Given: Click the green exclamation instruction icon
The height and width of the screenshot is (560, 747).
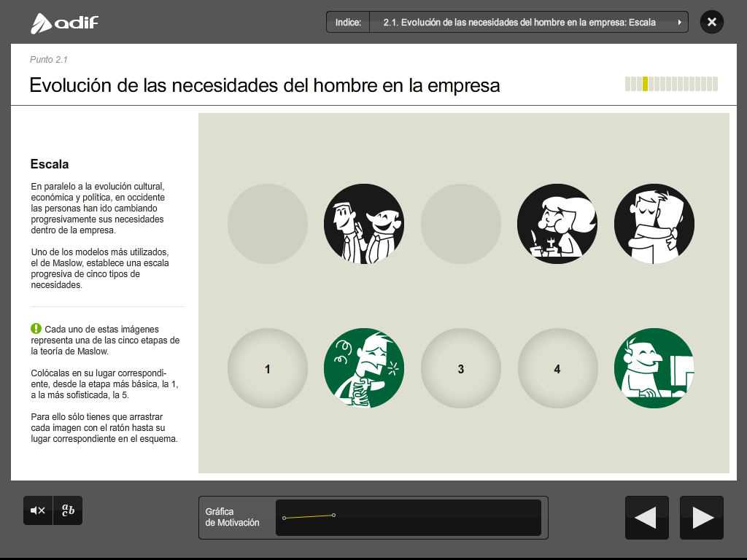Looking at the screenshot, I should click(x=36, y=329).
